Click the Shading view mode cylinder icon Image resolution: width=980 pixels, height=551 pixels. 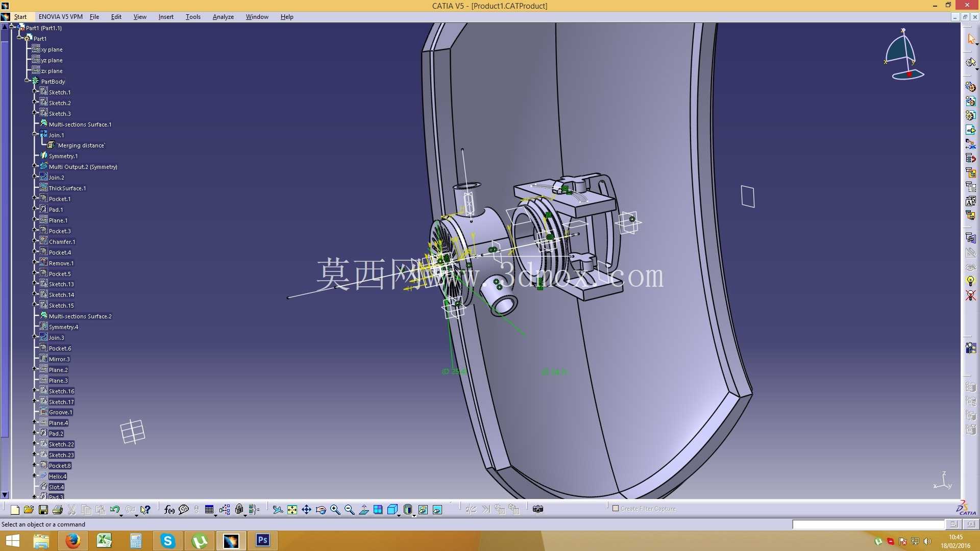[407, 510]
